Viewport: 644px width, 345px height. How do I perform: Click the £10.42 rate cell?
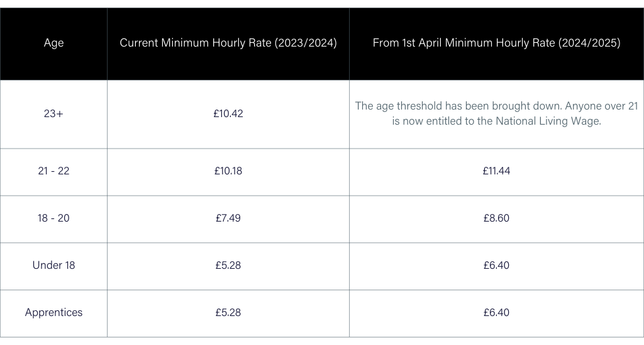228,114
